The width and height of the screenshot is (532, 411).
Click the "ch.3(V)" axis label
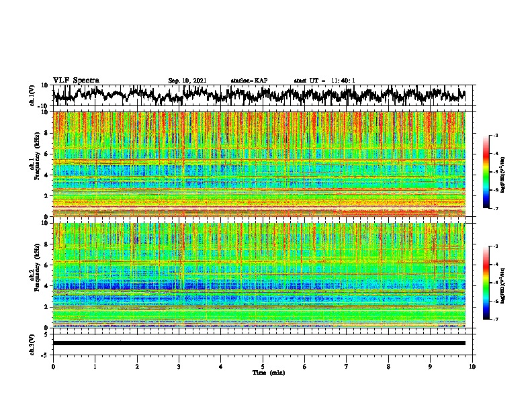32,345
